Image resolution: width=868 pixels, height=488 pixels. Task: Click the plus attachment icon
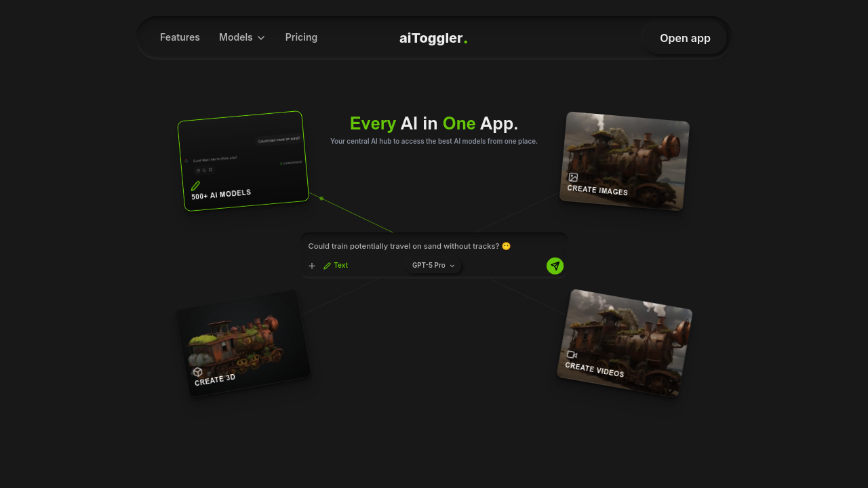point(312,266)
